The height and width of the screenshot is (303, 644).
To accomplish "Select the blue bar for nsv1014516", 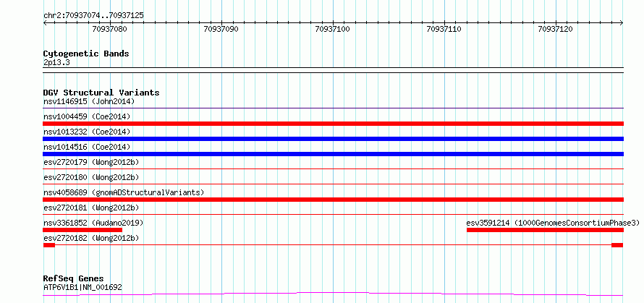I will (333, 154).
